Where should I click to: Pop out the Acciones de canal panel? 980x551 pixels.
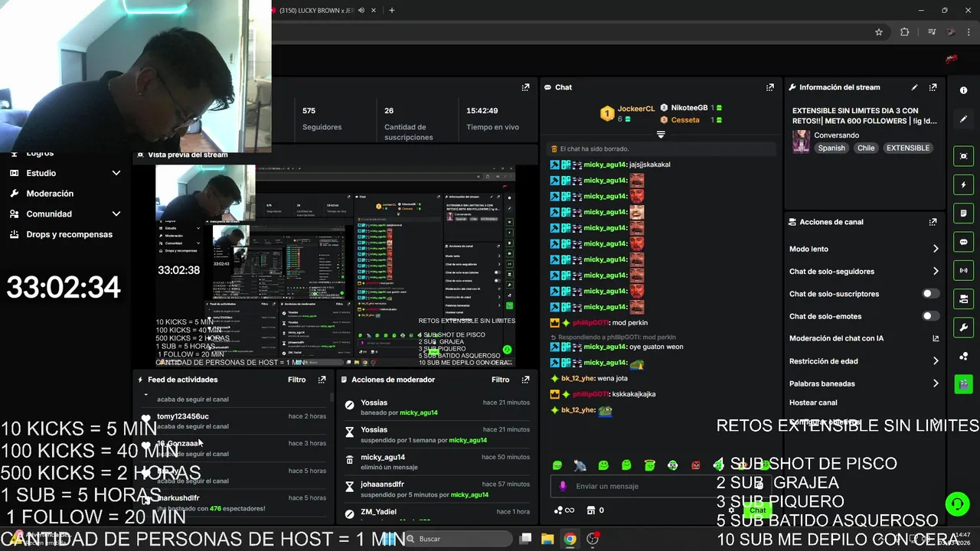[933, 222]
